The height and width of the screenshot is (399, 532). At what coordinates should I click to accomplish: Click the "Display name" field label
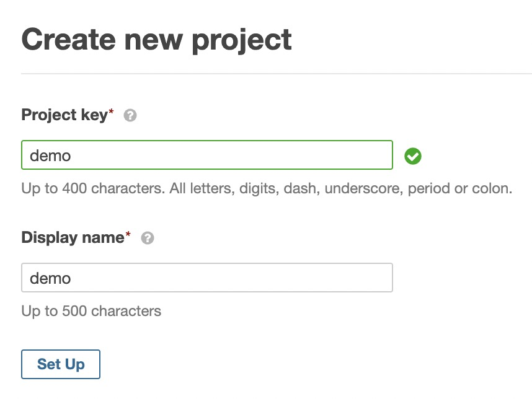73,238
